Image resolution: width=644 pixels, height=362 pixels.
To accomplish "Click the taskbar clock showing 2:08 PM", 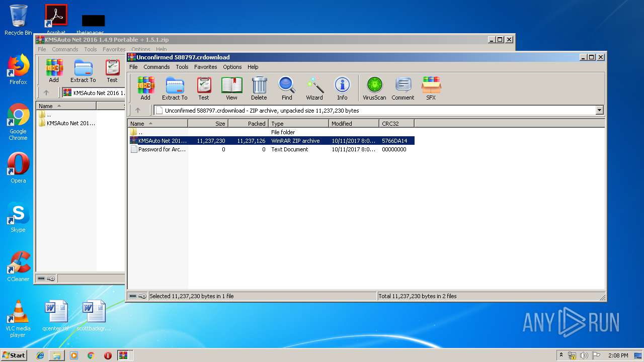I will pos(618,355).
